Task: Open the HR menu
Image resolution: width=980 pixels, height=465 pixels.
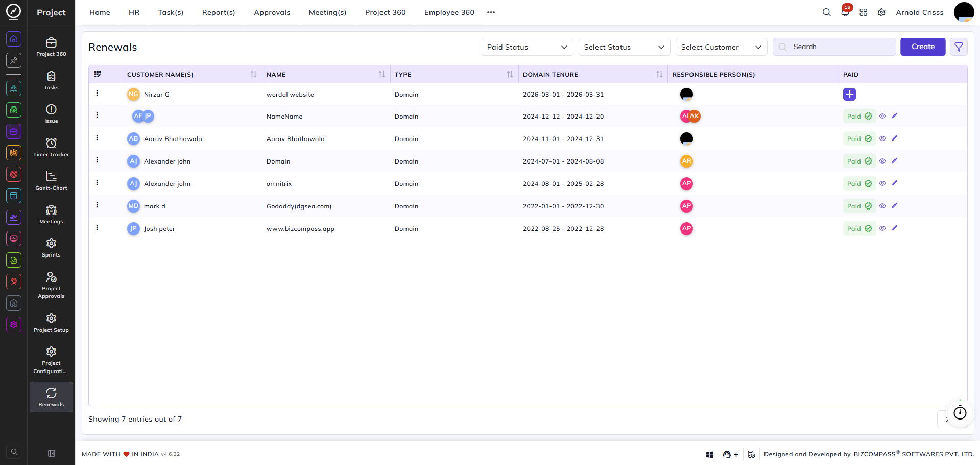Action: click(134, 12)
